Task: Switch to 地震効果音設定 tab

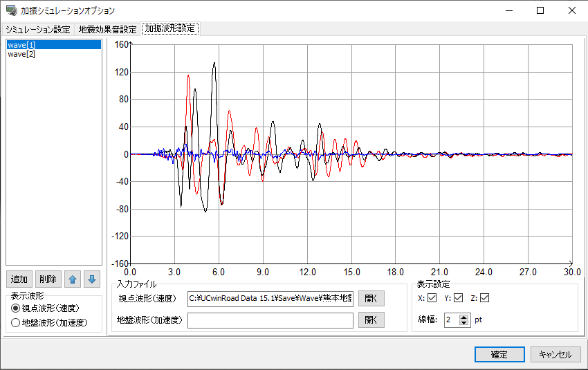Action: (x=108, y=29)
